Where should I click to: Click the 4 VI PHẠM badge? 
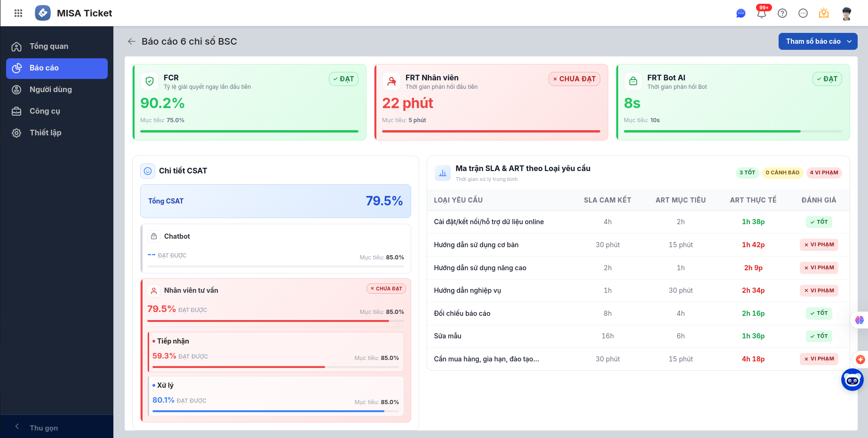pos(824,172)
